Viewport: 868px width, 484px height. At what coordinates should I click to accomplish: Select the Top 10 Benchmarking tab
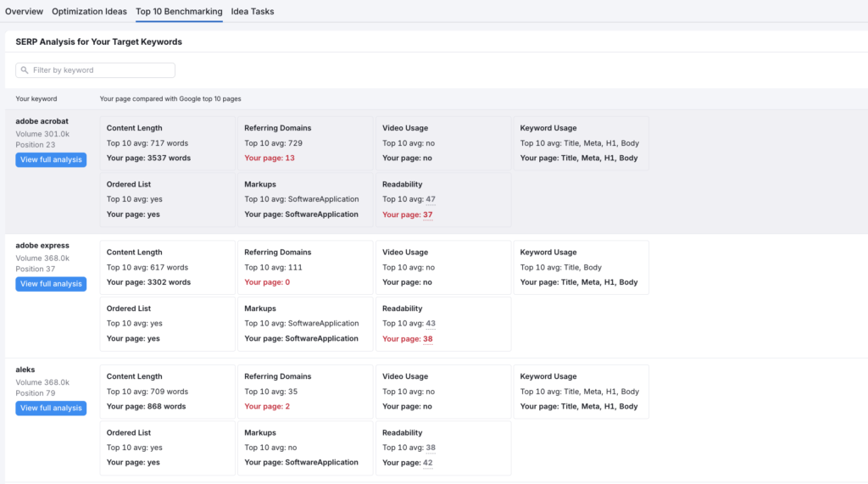click(179, 11)
